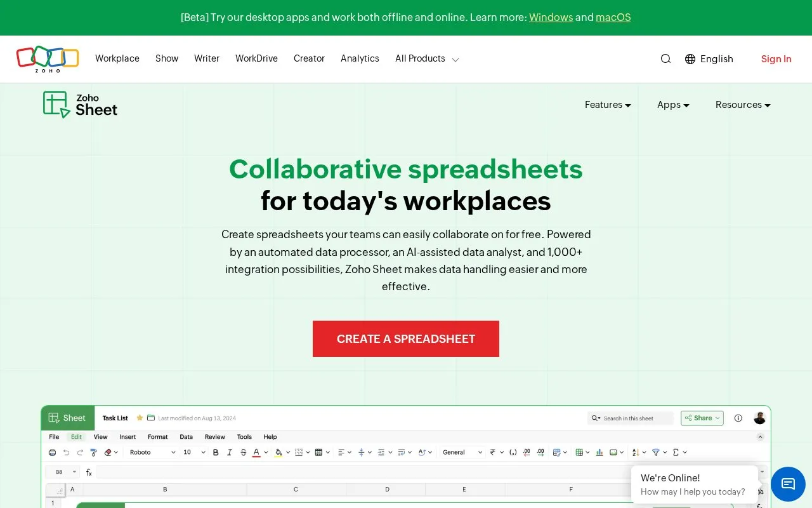The image size is (812, 508).
Task: Click the Zoho Sheet product logo
Action: (80, 105)
